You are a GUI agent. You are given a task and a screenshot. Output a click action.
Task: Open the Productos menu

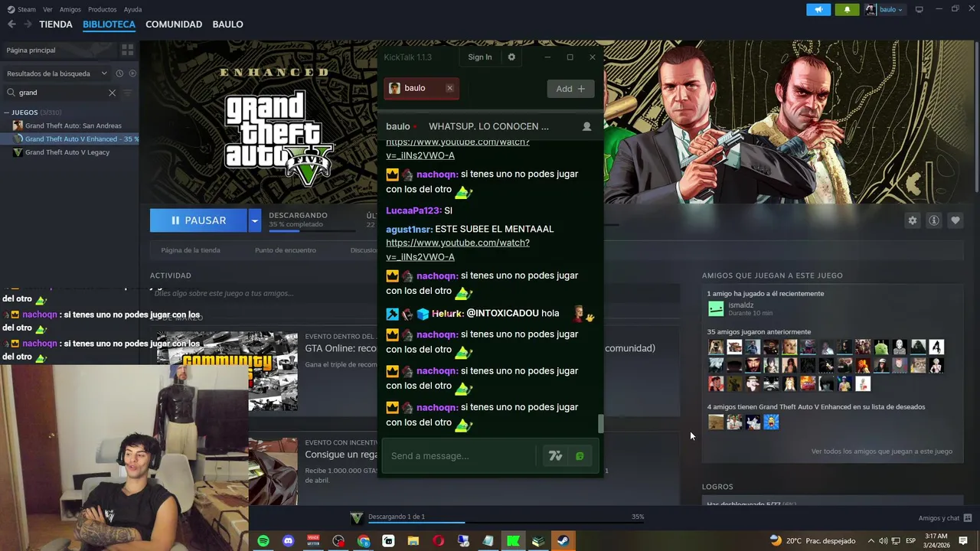(103, 9)
